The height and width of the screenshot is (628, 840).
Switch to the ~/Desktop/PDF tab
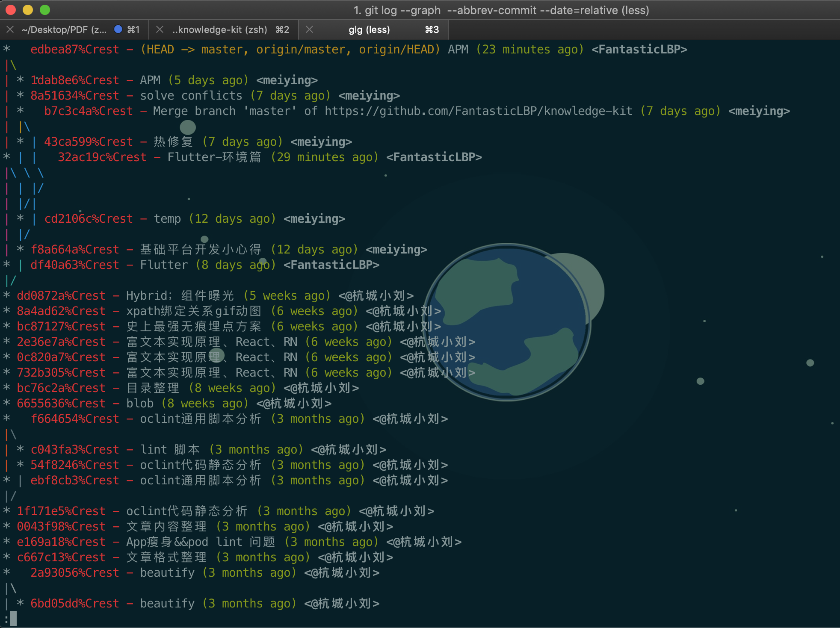pyautogui.click(x=64, y=29)
